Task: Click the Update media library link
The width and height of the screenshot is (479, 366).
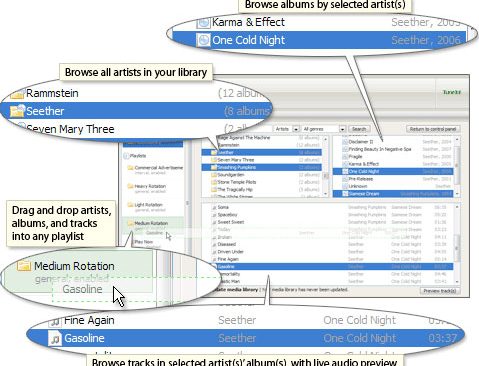Action: [237, 290]
